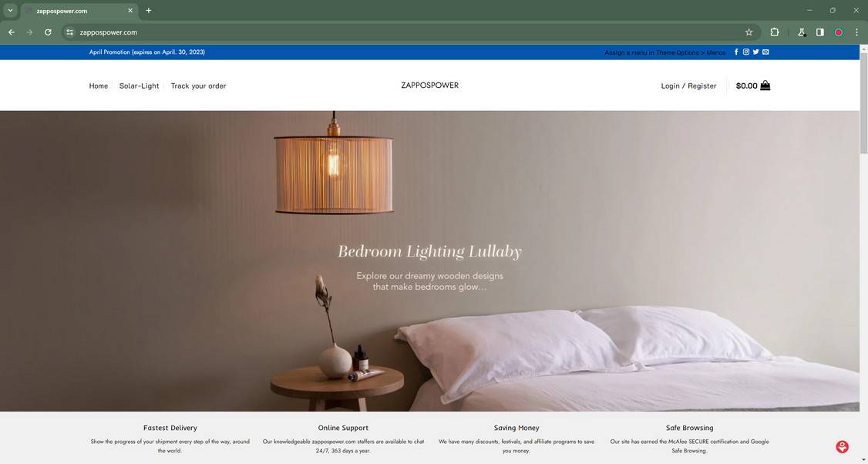Image resolution: width=868 pixels, height=464 pixels.
Task: View site information in address bar
Action: pyautogui.click(x=69, y=32)
